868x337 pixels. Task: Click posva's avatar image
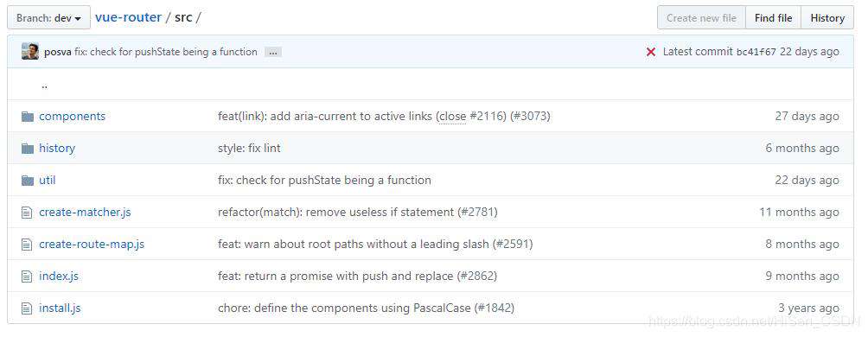click(x=30, y=52)
